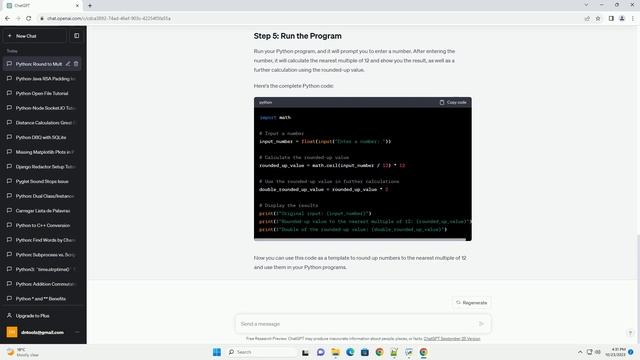This screenshot has width=640, height=360.
Task: Open the Python Node SocketIO chat
Action: tap(42, 108)
